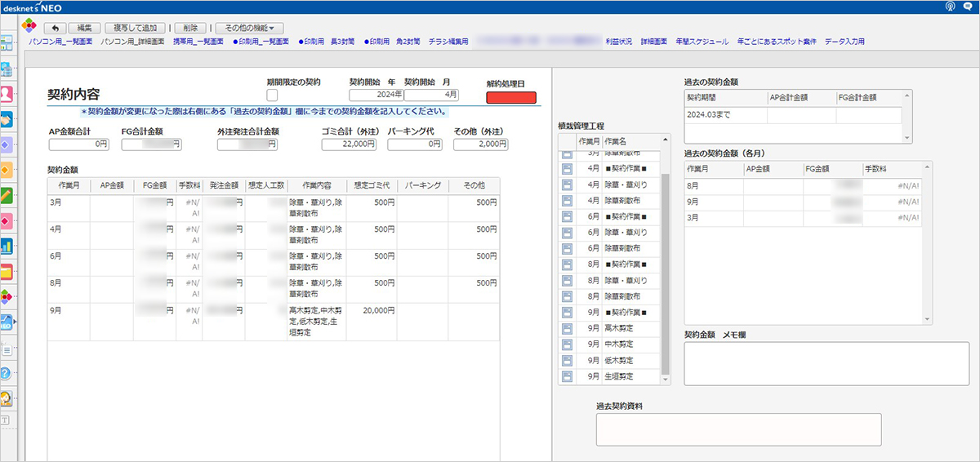Image resolution: width=980 pixels, height=462 pixels.
Task: Check the 期間限定の契約 checkbox
Action: click(x=272, y=96)
